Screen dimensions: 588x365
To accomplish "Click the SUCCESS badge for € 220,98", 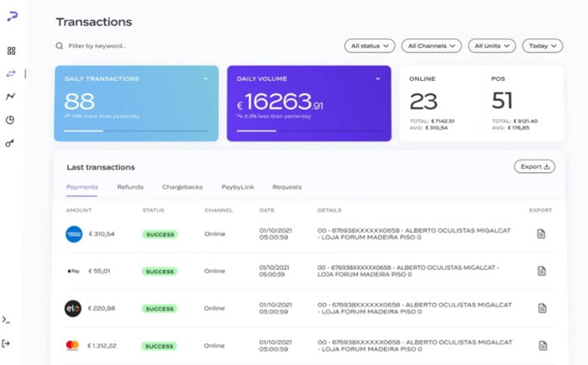I will 160,309.
